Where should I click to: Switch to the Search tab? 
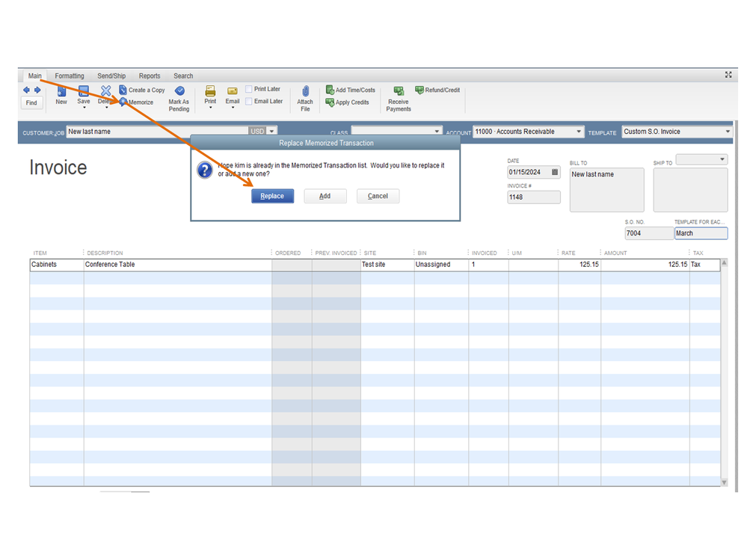183,76
